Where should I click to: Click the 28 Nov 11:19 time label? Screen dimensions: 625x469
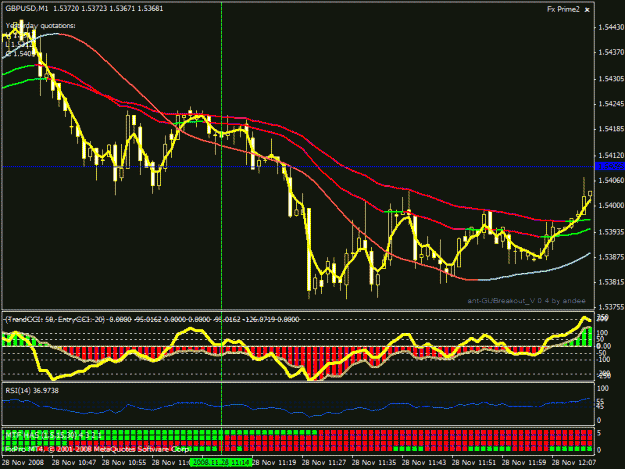[274, 463]
